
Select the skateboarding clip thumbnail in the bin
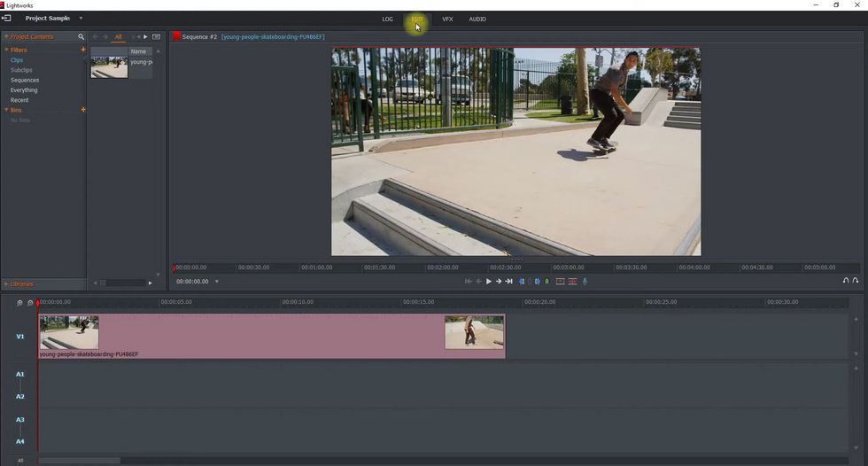109,67
